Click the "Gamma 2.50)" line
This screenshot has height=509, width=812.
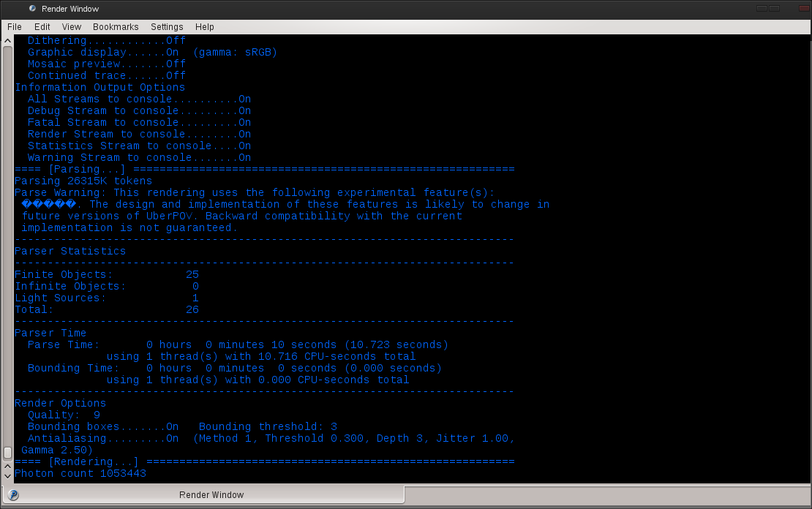pos(57,450)
